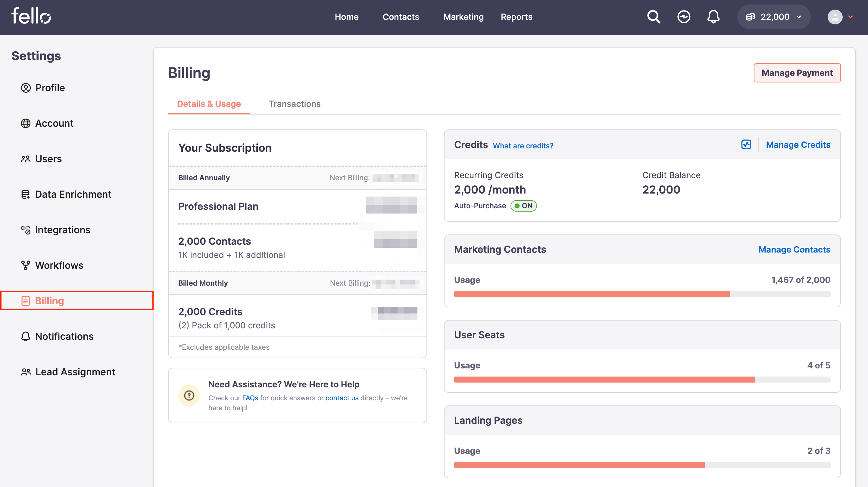Click the Professional Plan text
This screenshot has width=868, height=487.
pyautogui.click(x=218, y=206)
